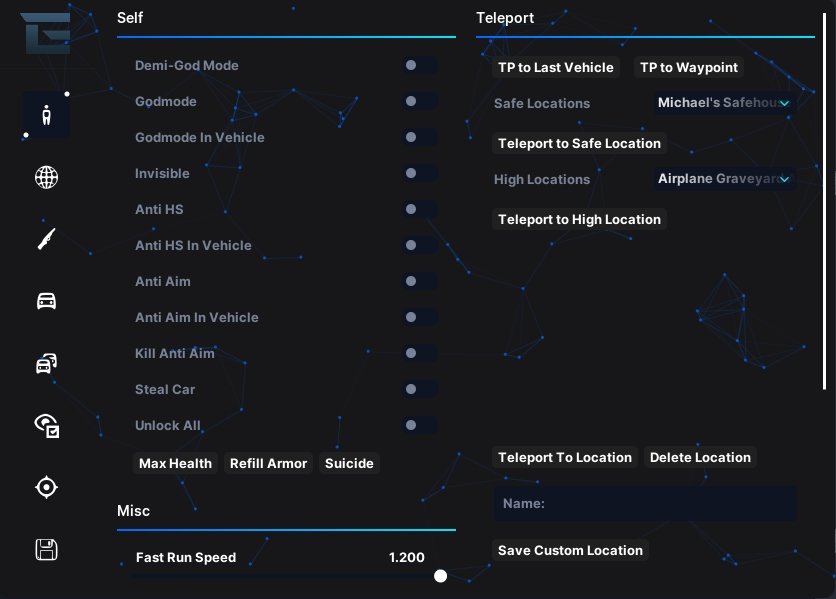The height and width of the screenshot is (599, 836).
Task: Open the globe world/network tab
Action: point(46,177)
